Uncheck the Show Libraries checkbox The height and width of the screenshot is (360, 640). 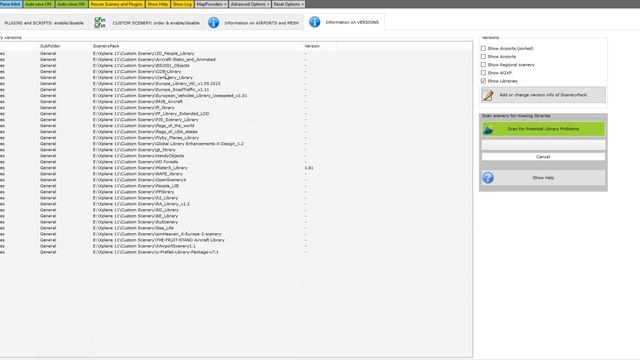[x=483, y=81]
